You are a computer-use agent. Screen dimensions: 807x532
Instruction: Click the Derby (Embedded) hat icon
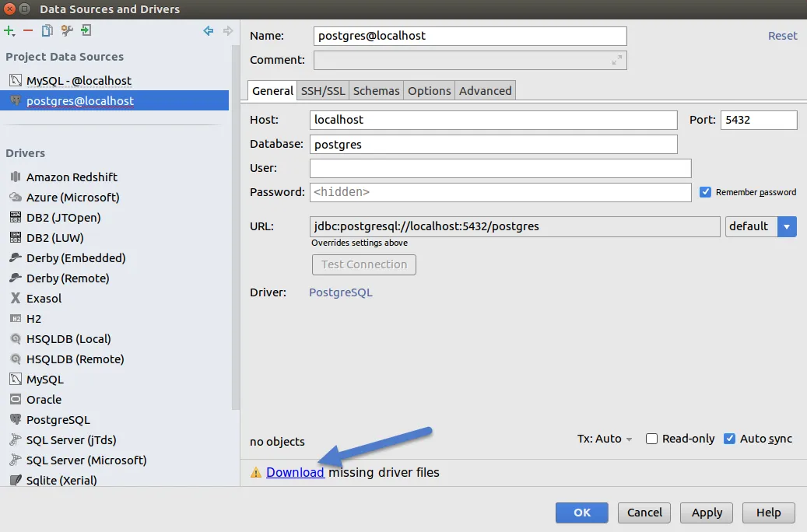coord(16,257)
